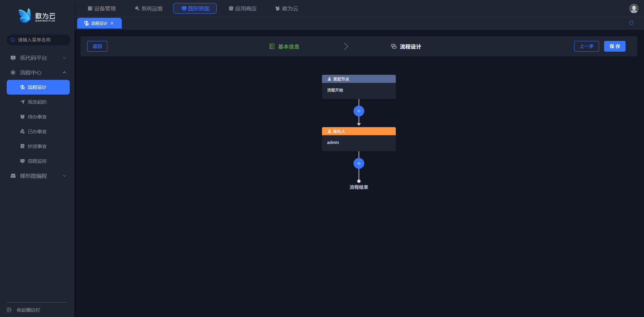The image size is (644, 317).
Task: Click the 已办事宜 icon
Action: [22, 131]
